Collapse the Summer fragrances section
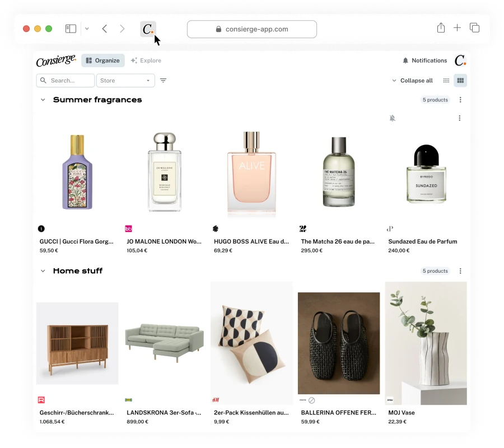 coord(43,100)
